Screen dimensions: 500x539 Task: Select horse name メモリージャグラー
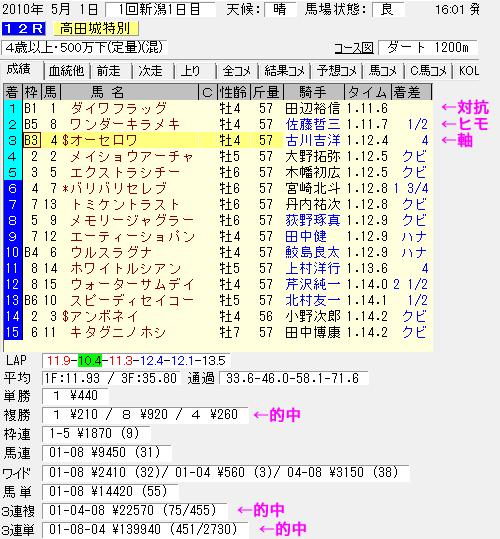coord(132,220)
